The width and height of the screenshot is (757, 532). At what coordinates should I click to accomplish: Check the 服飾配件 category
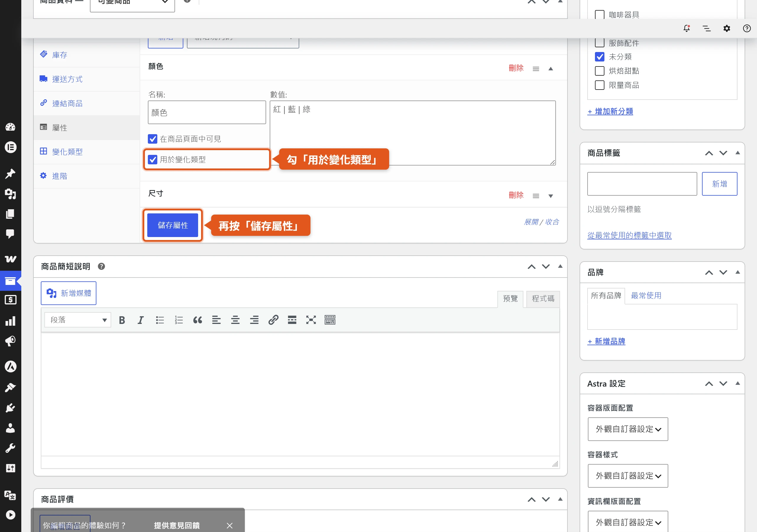pos(599,43)
